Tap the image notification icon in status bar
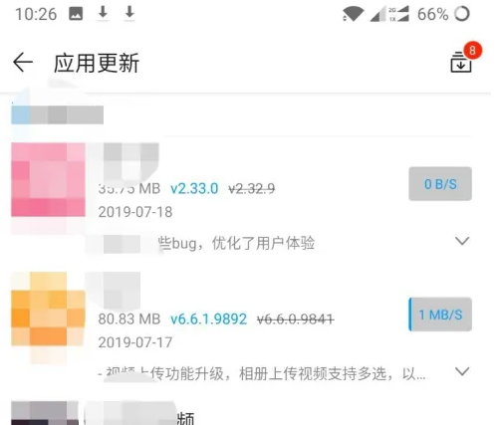Screen dimensions: 504x425 point(76,14)
